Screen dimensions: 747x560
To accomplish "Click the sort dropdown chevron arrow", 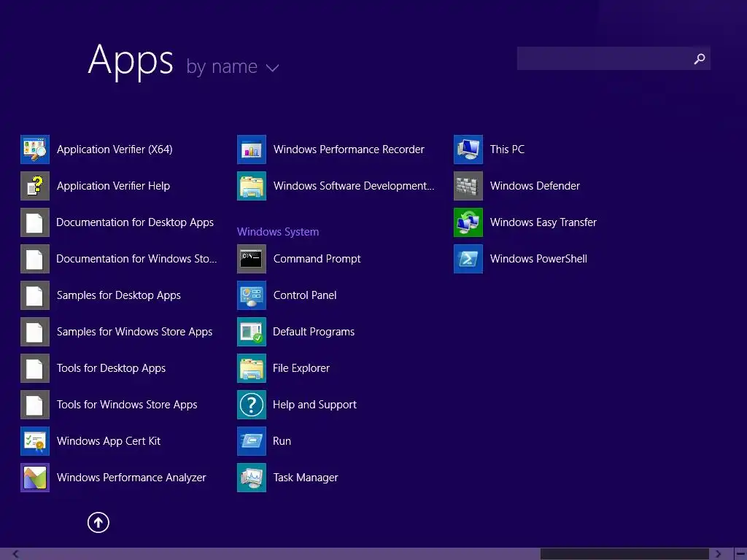I will (x=273, y=68).
